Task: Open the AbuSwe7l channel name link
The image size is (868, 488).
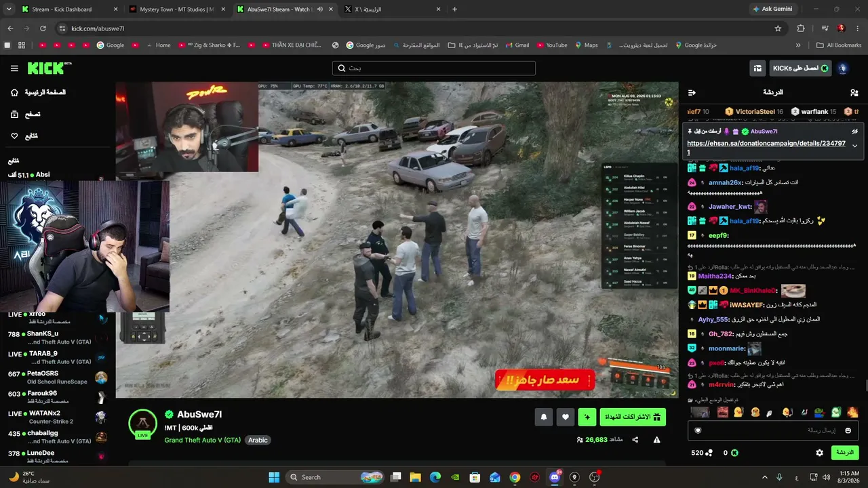Action: (x=199, y=414)
